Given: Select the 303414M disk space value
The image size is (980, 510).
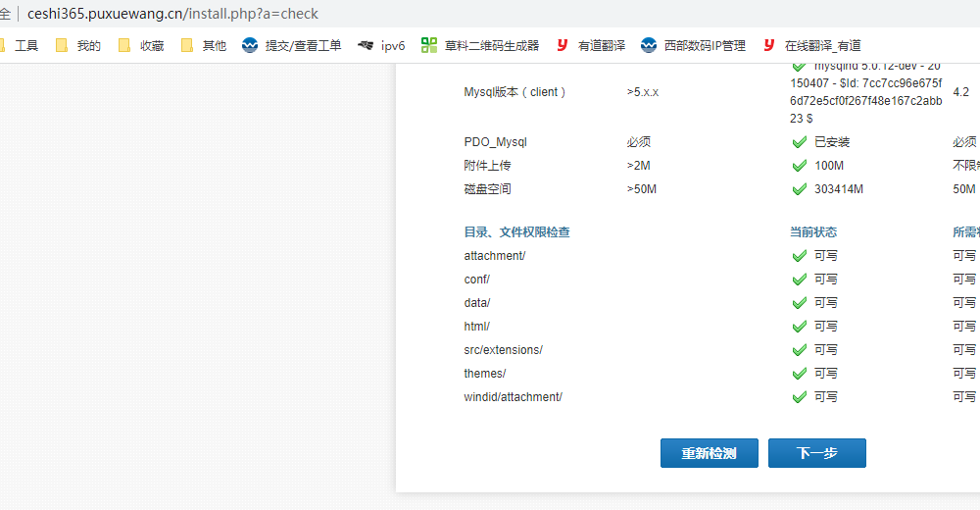Looking at the screenshot, I should pyautogui.click(x=839, y=189).
